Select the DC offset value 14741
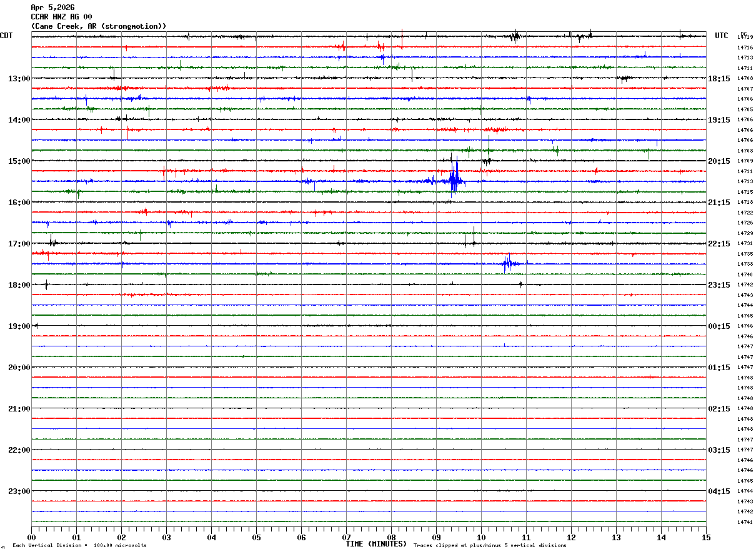 [x=745, y=522]
